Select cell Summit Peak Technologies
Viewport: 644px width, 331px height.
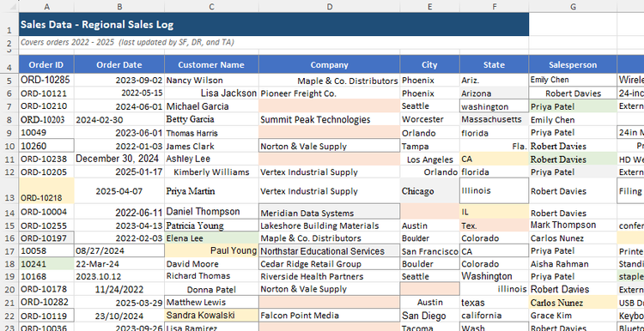click(x=329, y=120)
